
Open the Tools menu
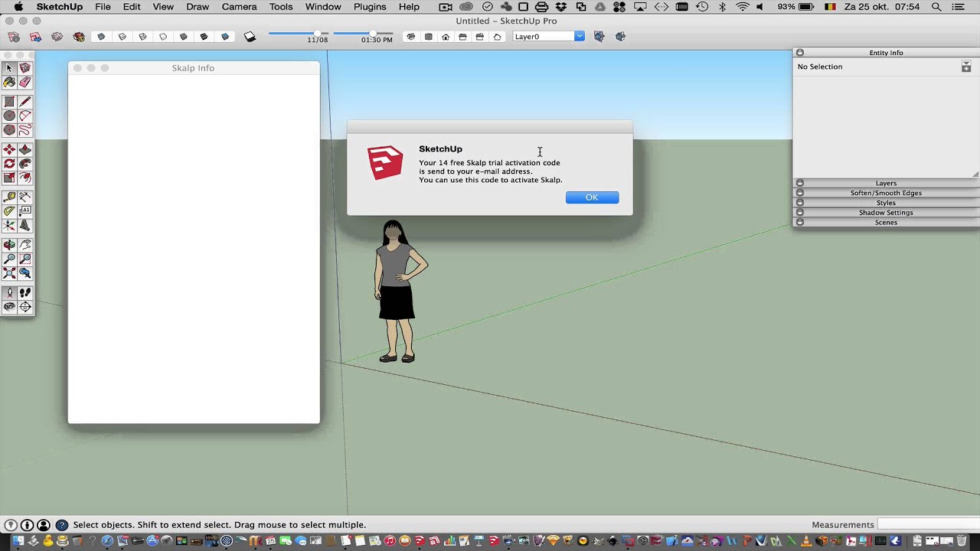(x=281, y=7)
